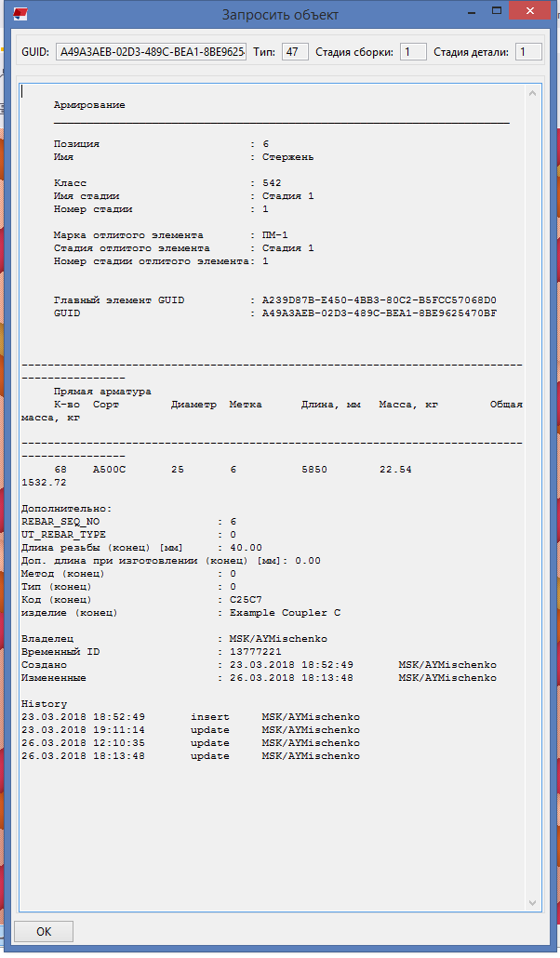Click the REBAR_SEQ_NO label
The width and height of the screenshot is (560, 958).
pyautogui.click(x=60, y=522)
